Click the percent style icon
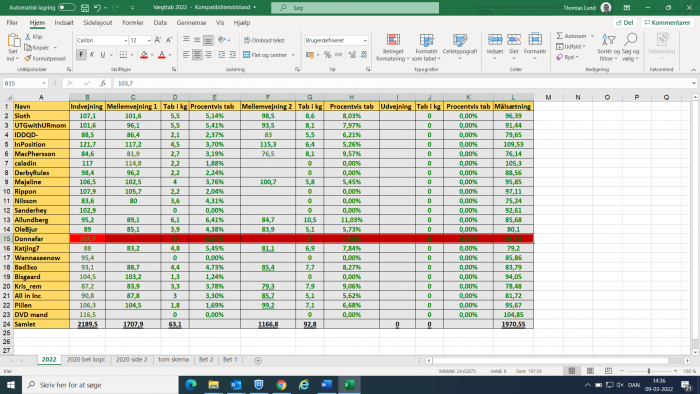This screenshot has width=700, height=394. [327, 55]
